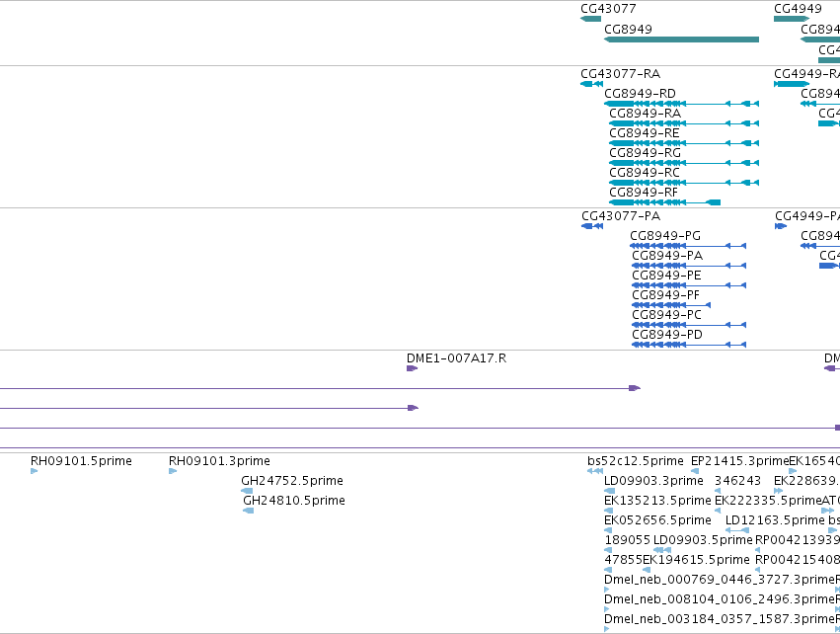Click the CG8949-PE coding sequence glyph
Viewport: 840px width, 634px height.
click(x=689, y=285)
